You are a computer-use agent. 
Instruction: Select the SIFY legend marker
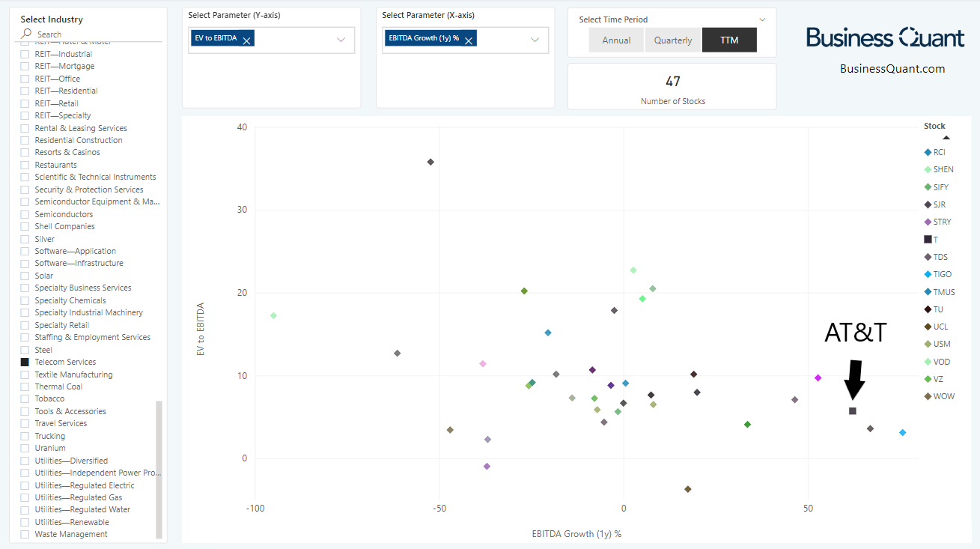pos(928,187)
